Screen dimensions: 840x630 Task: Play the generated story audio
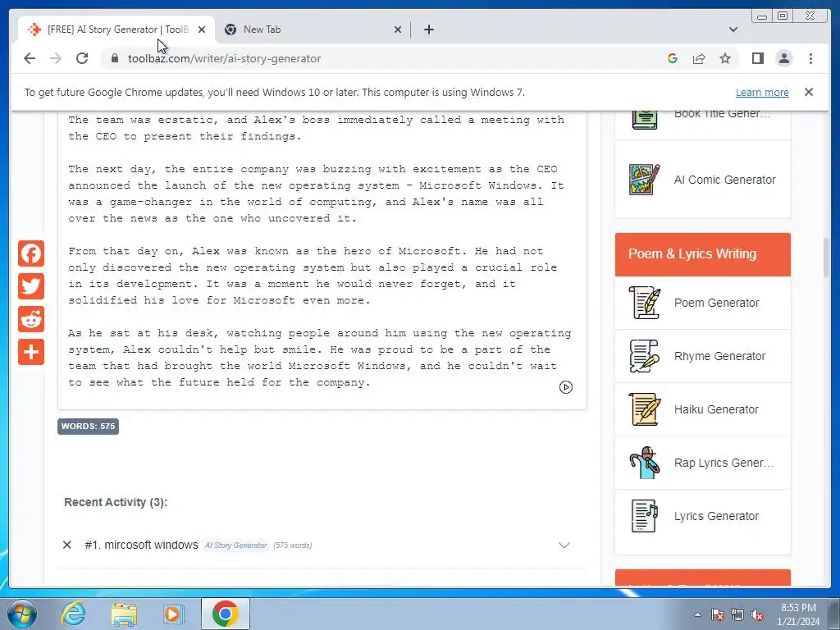pyautogui.click(x=566, y=387)
